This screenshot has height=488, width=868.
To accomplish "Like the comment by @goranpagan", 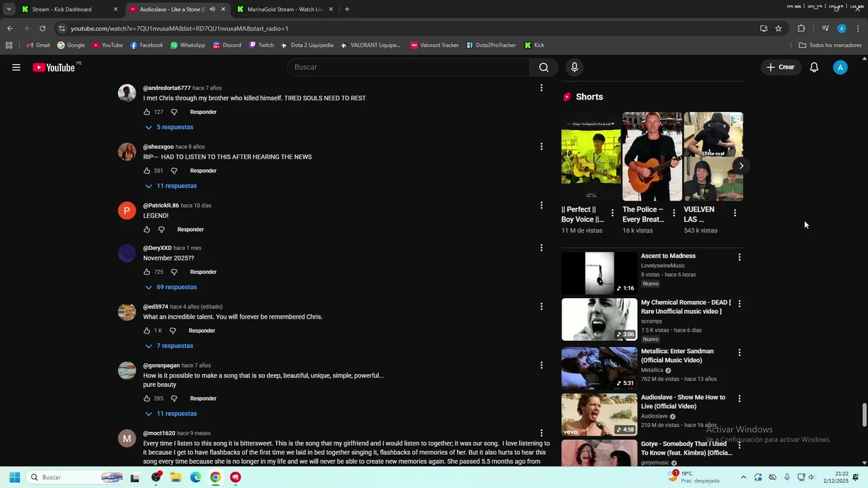I will (146, 399).
